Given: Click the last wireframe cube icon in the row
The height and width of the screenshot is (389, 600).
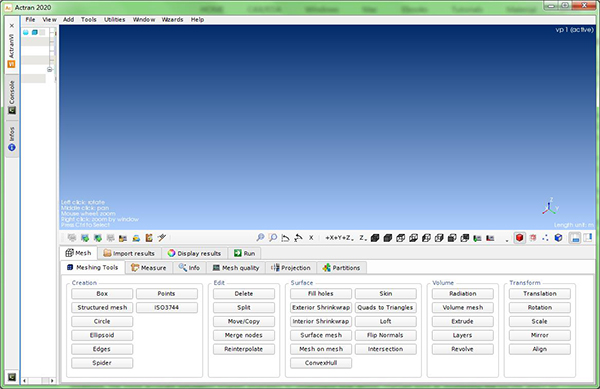Looking at the screenshot, I should click(465, 238).
